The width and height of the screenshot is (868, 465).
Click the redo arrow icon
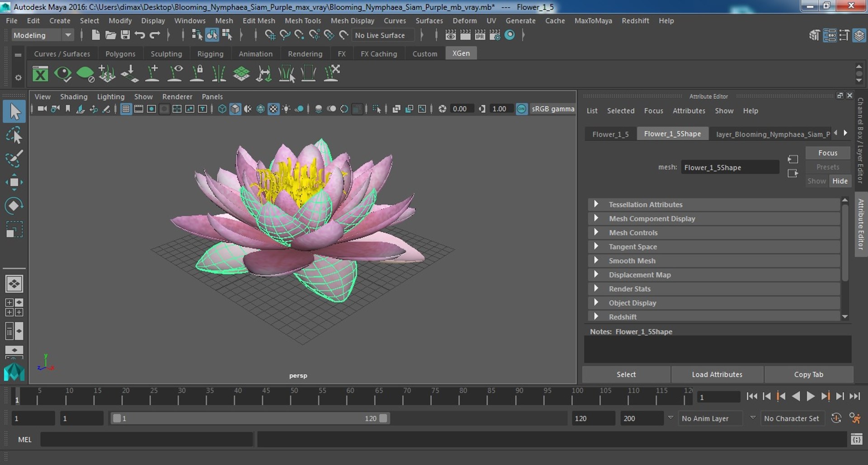(155, 35)
